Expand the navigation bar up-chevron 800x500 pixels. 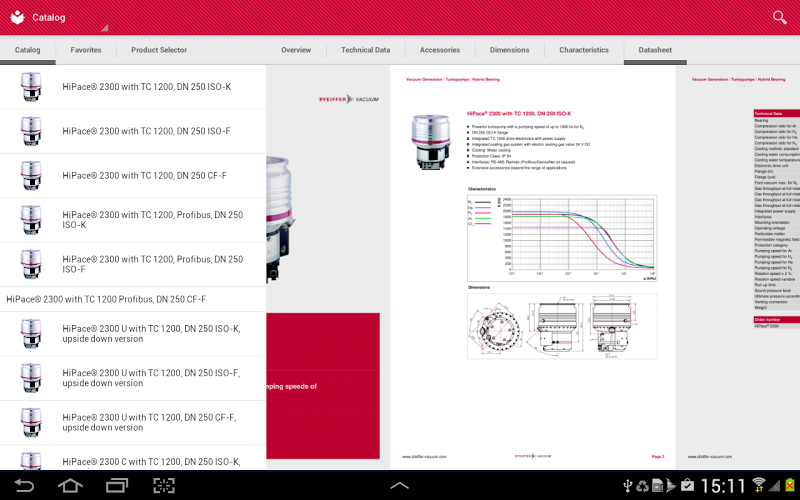pyautogui.click(x=399, y=485)
